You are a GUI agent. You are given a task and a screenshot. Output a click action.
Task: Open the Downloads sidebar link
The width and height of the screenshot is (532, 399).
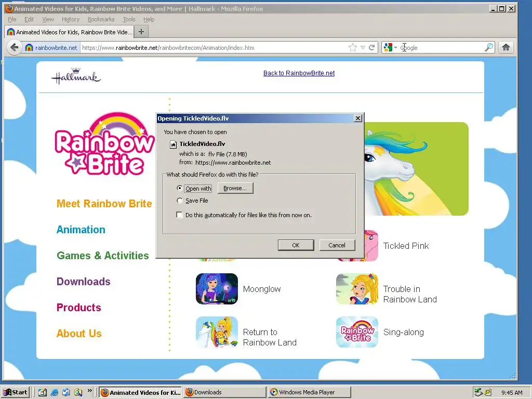84,282
